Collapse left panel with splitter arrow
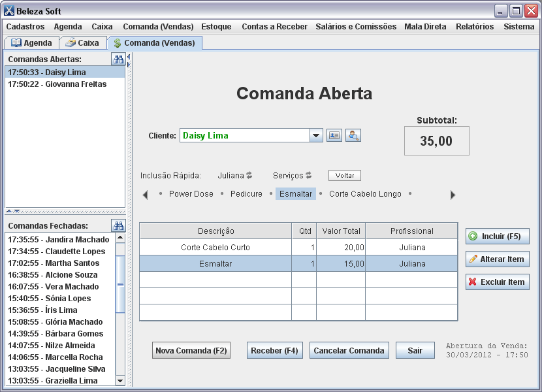This screenshot has height=392, width=542. (129, 57)
